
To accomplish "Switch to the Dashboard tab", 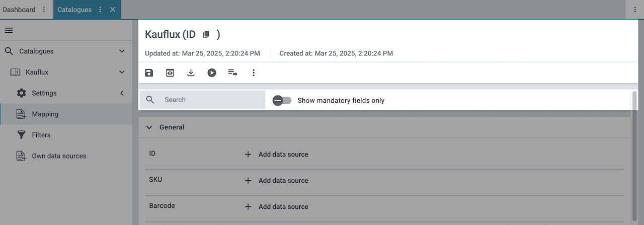I will (19, 10).
